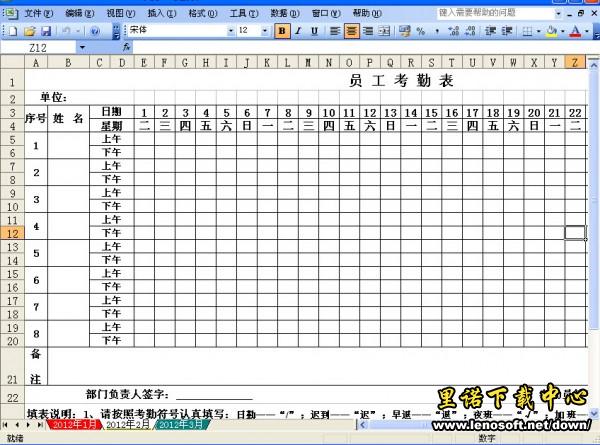Screen dimensions: 600x445
Task: Click the insert function fx button
Action: pos(127,47)
